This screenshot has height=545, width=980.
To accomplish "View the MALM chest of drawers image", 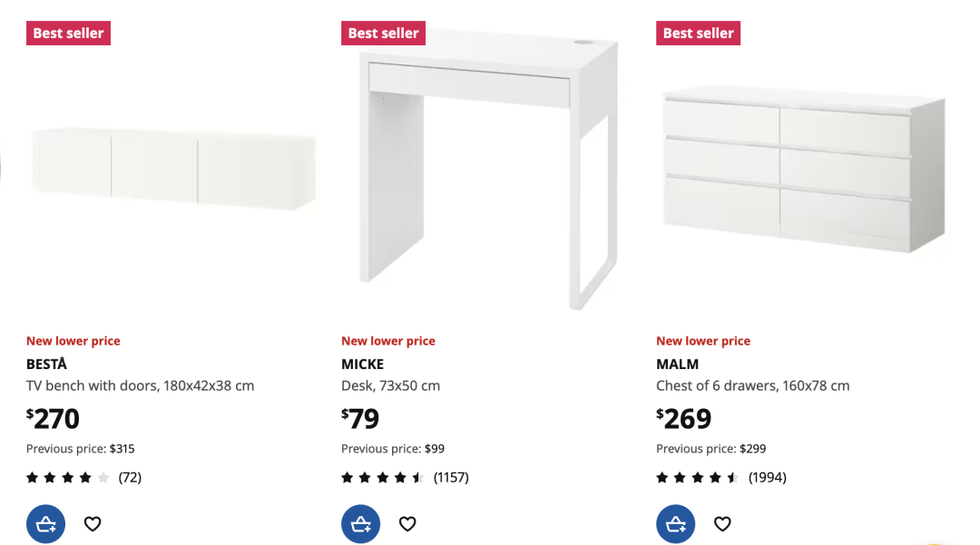I will click(x=804, y=169).
